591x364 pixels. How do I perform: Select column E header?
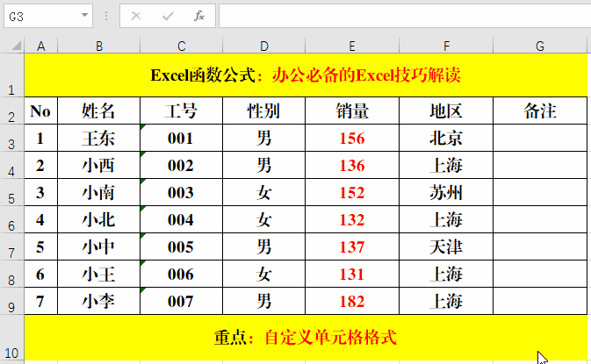[352, 46]
